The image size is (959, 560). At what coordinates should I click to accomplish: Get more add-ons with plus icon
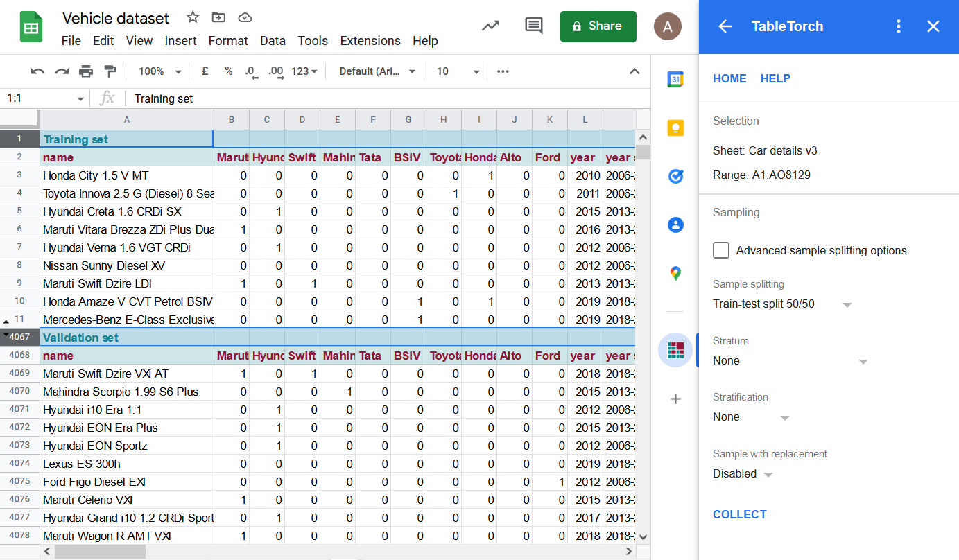point(675,399)
